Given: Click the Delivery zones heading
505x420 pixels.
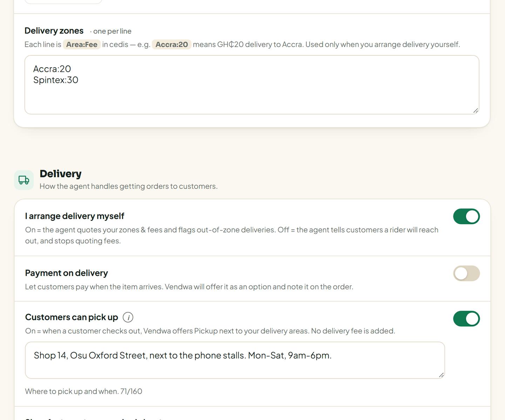Looking at the screenshot, I should 54,31.
